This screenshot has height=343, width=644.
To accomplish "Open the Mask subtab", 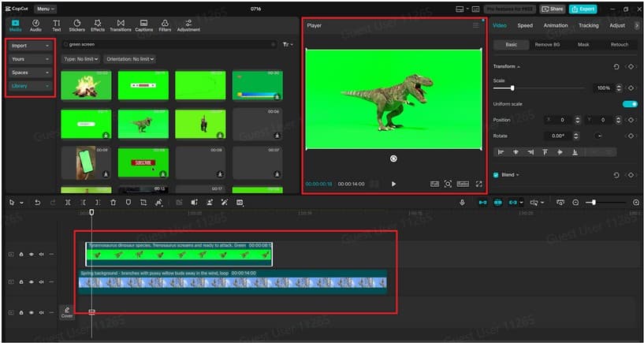I will coord(583,44).
